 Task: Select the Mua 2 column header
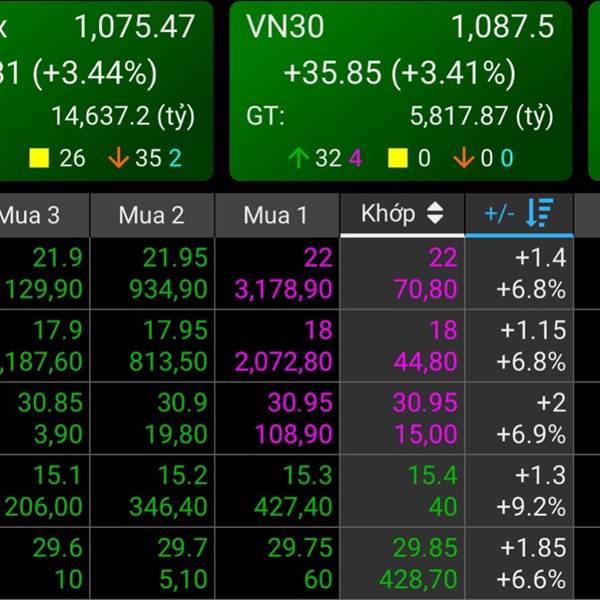click(152, 215)
